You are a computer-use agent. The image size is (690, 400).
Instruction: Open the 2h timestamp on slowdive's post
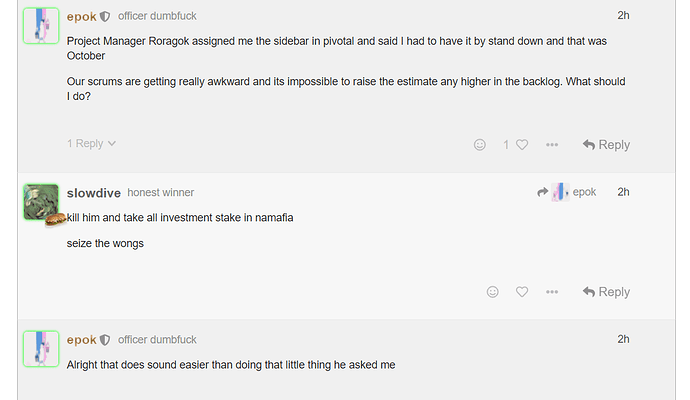click(623, 192)
